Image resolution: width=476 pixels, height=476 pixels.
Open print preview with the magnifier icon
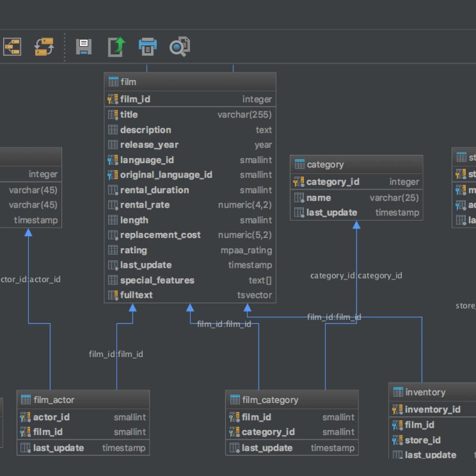click(179, 46)
